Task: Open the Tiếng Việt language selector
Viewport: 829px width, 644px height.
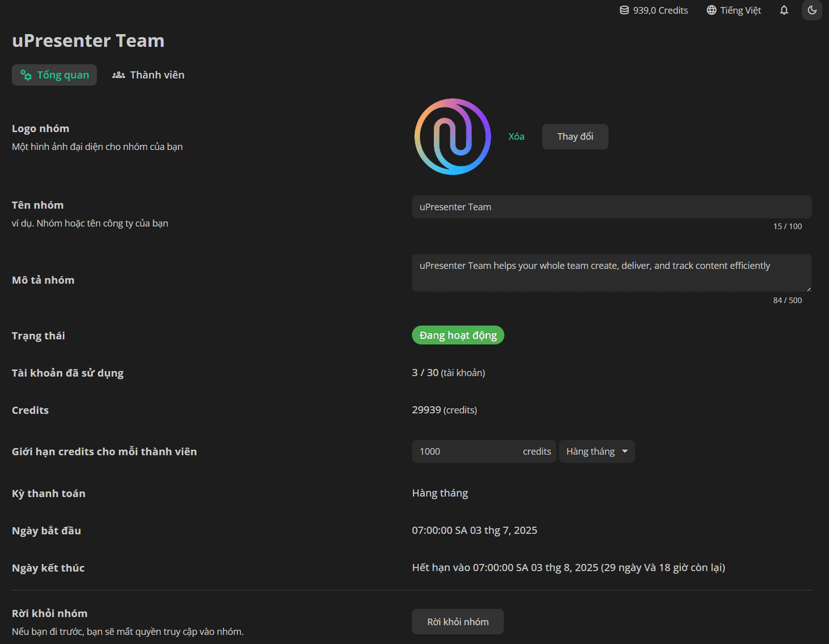Action: (x=734, y=10)
